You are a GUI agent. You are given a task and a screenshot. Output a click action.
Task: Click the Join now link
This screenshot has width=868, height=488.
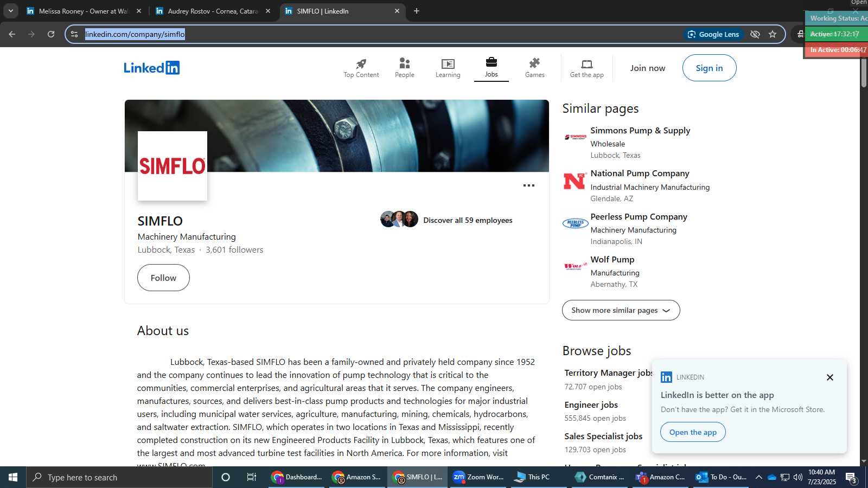pyautogui.click(x=647, y=68)
